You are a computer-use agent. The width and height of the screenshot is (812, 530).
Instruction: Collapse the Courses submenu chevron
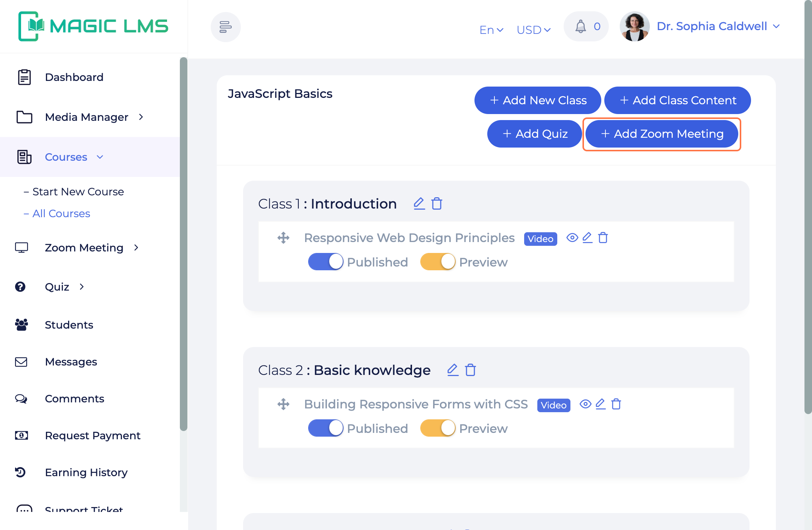[100, 157]
